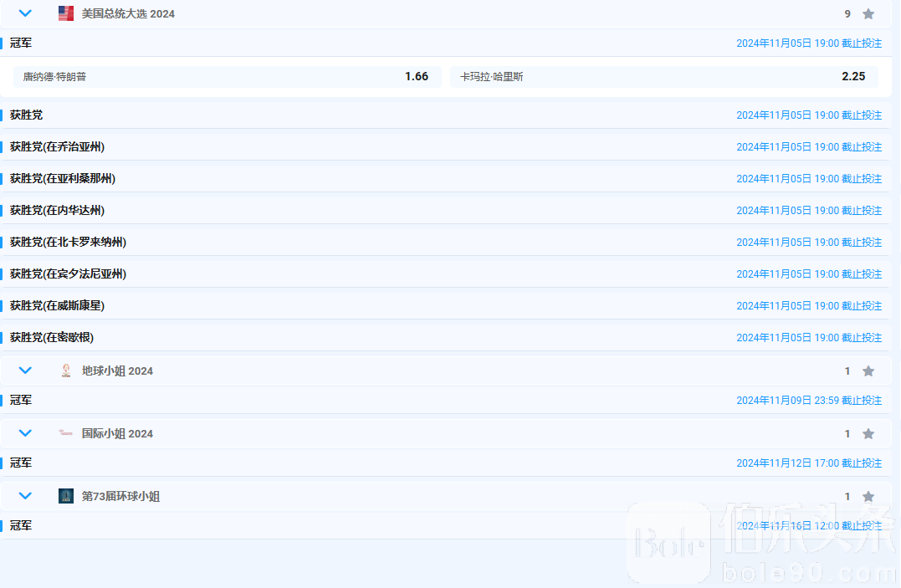Favorite 美国总统大选 2024 with the star
901x588 pixels.
(868, 13)
